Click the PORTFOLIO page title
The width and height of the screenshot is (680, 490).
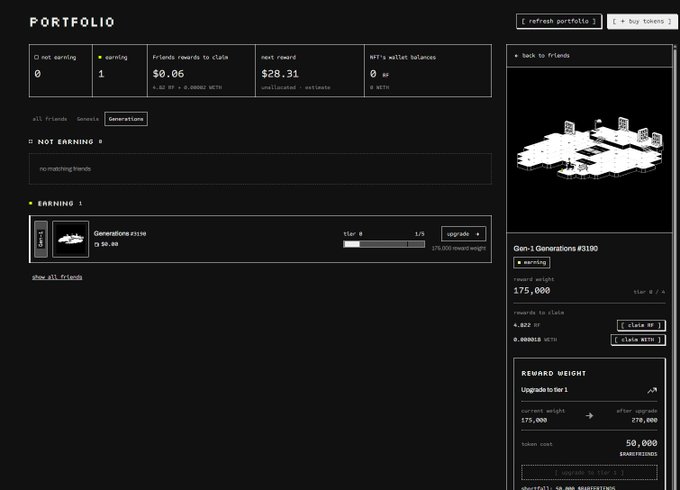point(72,22)
